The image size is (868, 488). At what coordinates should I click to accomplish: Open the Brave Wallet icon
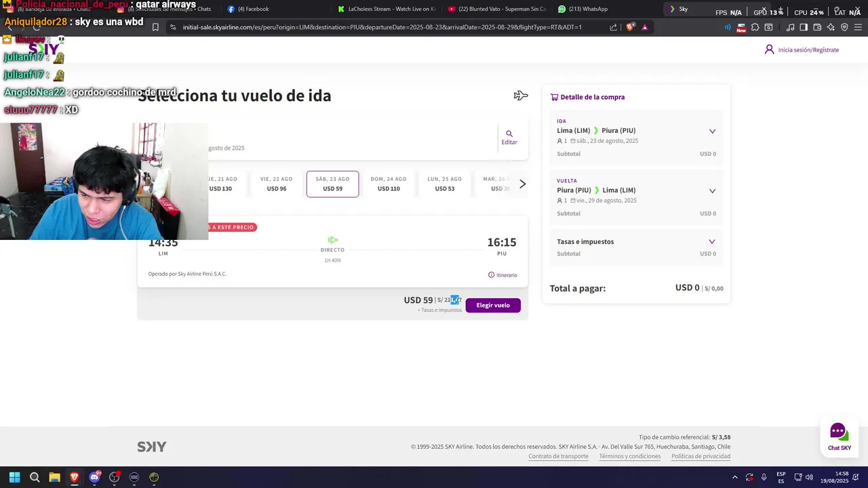click(817, 27)
